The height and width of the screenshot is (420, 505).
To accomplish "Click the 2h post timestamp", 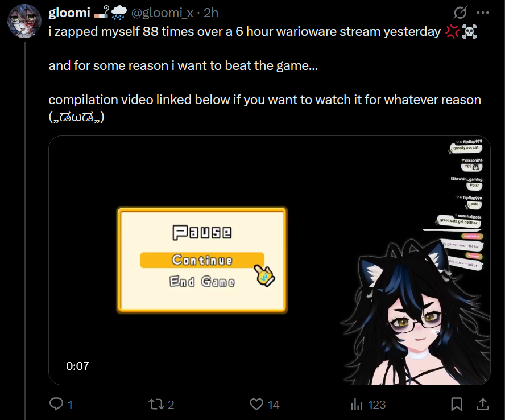I will pyautogui.click(x=211, y=13).
